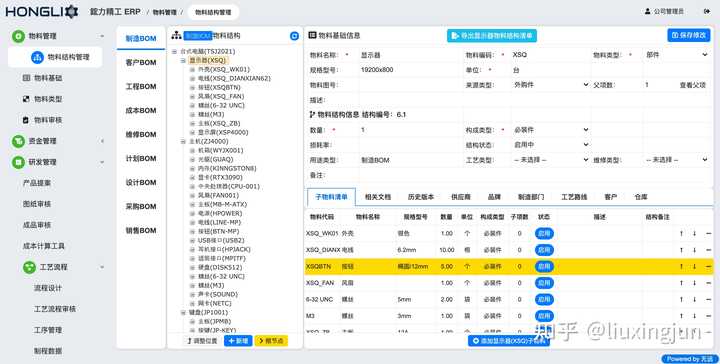The width and height of the screenshot is (720, 364).
Task: Toggle the 启用 status of XSQBTN row
Action: [x=544, y=267]
